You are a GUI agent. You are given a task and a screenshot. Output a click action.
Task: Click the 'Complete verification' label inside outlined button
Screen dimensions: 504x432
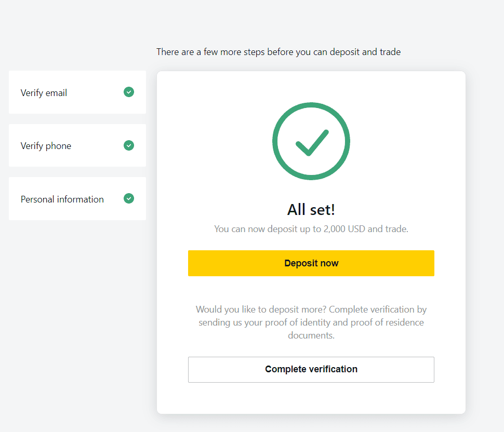point(311,369)
